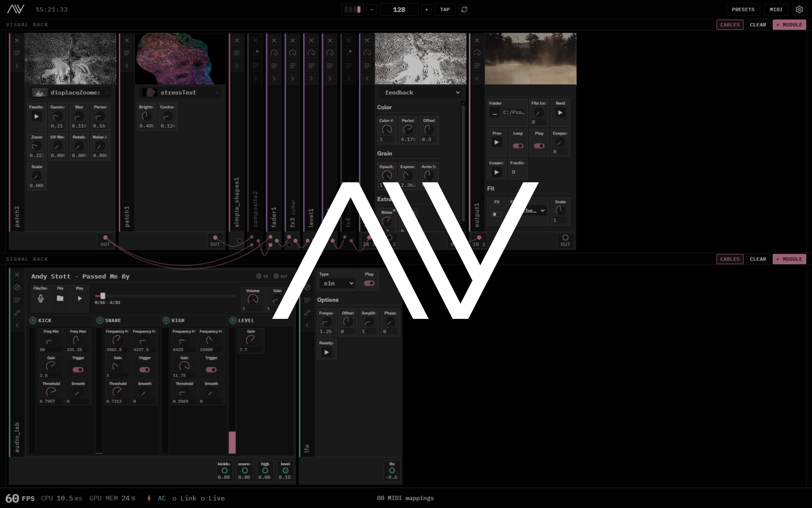Remove the simple_shapes1 module with its X
Viewport: 812px width, 508px height.
(x=237, y=40)
